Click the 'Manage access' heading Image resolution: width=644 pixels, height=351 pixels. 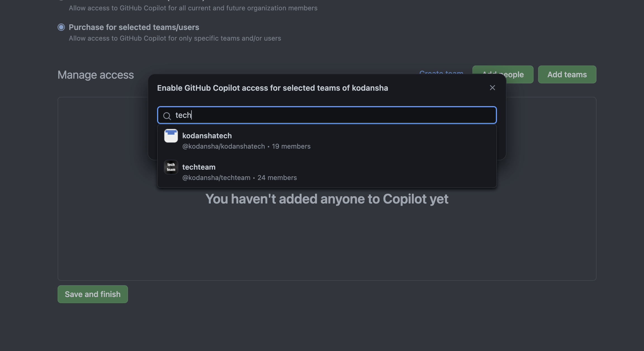[x=95, y=75]
